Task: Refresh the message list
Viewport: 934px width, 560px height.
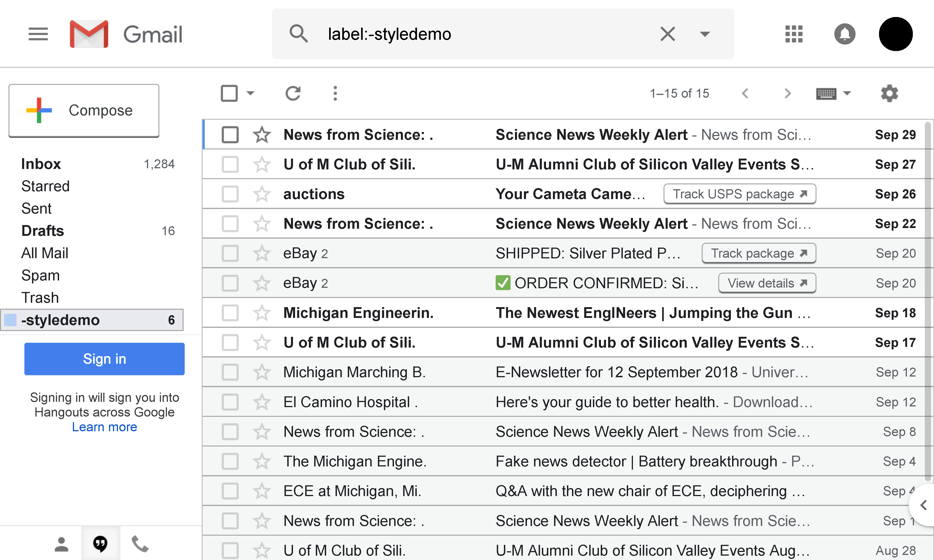Action: click(x=293, y=93)
